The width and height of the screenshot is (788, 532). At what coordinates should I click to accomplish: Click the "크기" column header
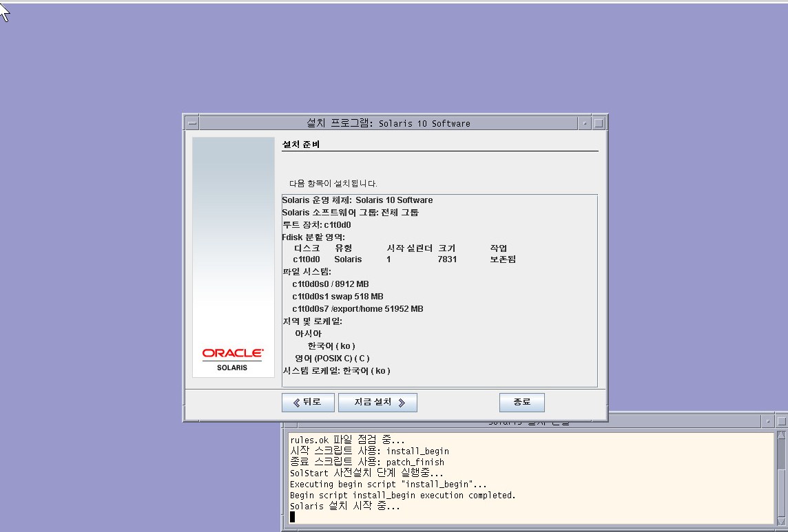point(447,248)
